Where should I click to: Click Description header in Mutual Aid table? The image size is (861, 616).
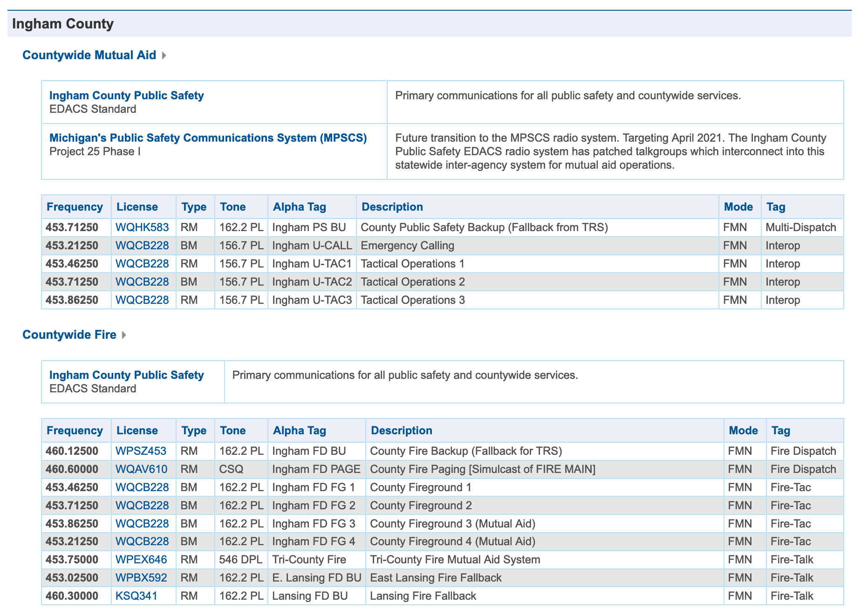pyautogui.click(x=392, y=207)
